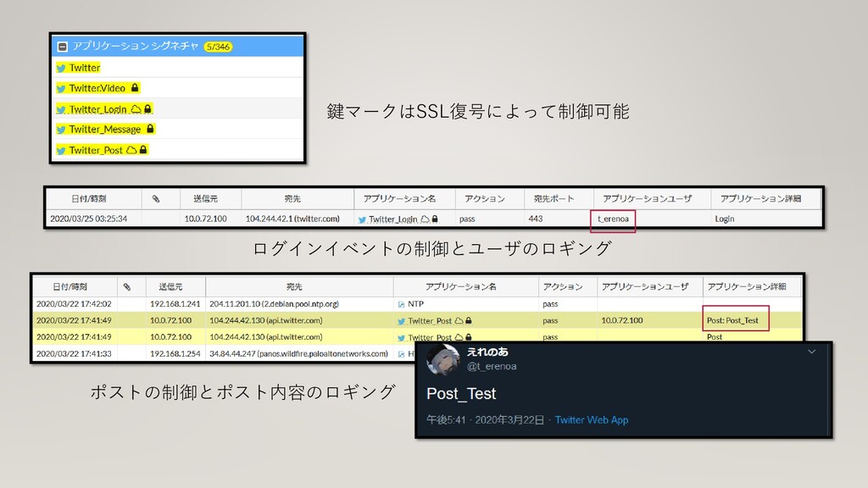Click the 2020/03/22 17:41:33 timestamp cell
This screenshot has width=868, height=488.
(x=75, y=353)
